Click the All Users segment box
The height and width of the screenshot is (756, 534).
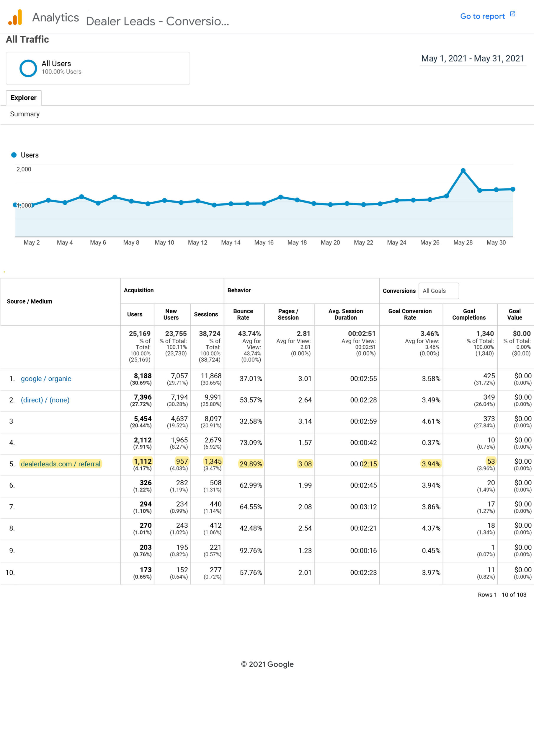click(x=98, y=68)
